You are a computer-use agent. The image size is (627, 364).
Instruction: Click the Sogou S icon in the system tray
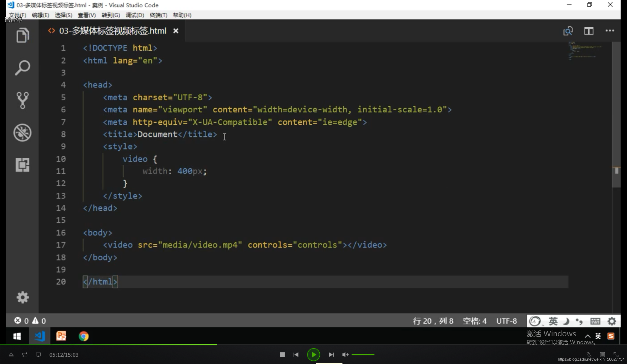pos(611,336)
